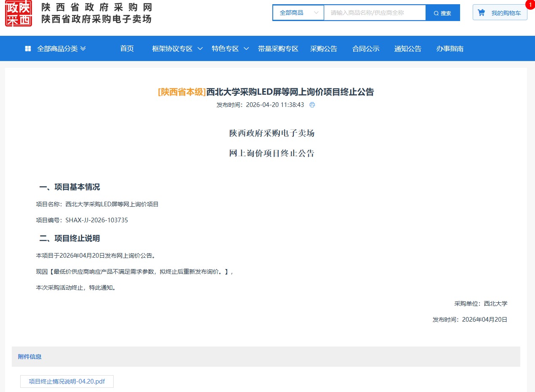Click the 陕西省政府采购网 site title
Screen dimensions: 535x392
tap(96, 8)
